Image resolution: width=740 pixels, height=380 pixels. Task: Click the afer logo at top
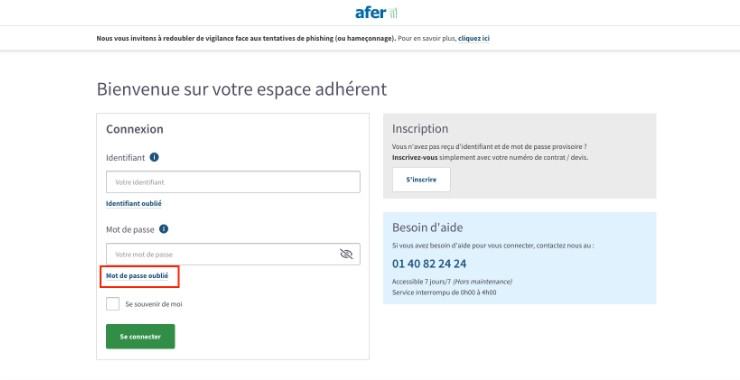coord(376,13)
